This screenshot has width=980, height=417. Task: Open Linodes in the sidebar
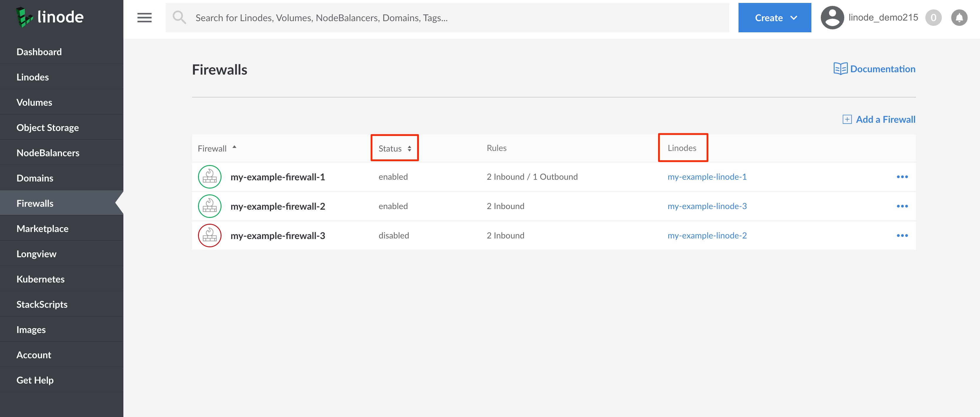point(33,77)
